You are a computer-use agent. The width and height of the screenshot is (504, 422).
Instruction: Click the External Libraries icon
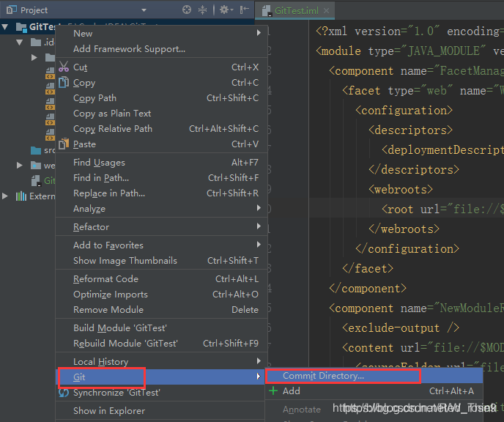21,196
